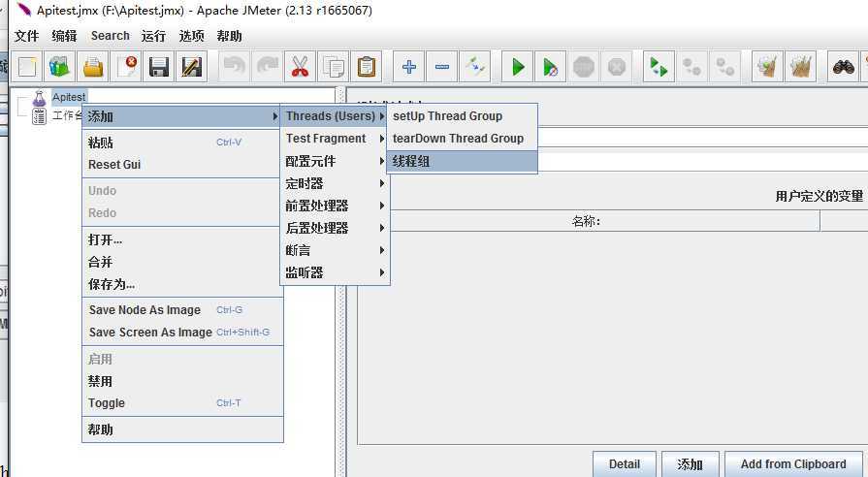Click the Collapse All minus icon

pos(442,67)
